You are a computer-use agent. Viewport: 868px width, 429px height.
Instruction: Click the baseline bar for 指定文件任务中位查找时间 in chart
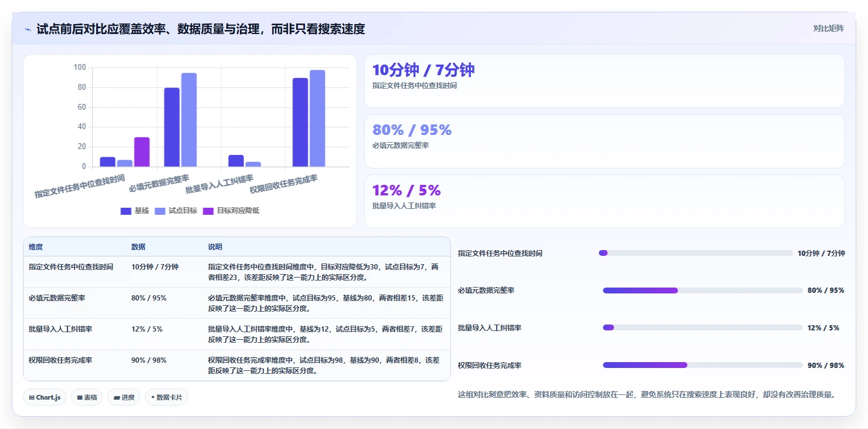[107, 162]
